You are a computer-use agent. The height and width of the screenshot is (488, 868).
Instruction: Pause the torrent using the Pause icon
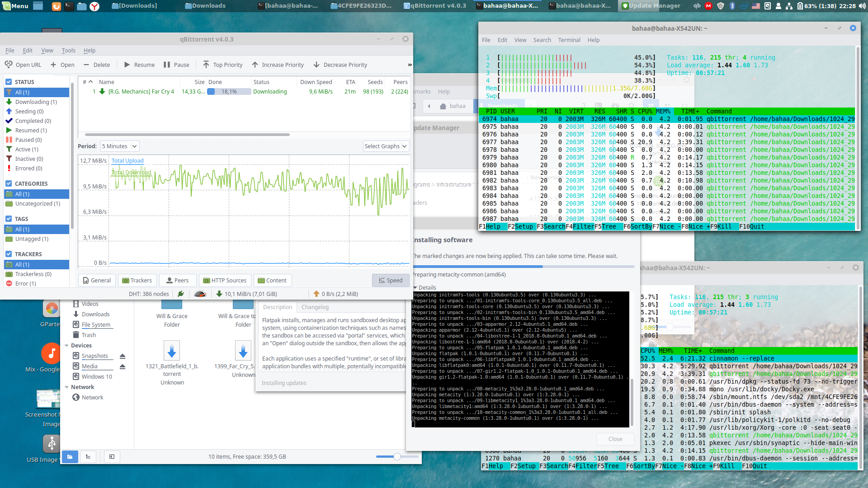coord(166,65)
